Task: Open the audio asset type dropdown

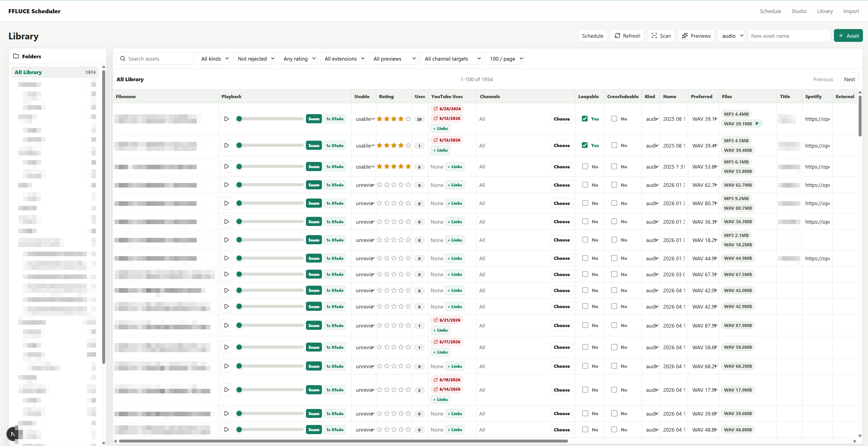Action: tap(731, 36)
